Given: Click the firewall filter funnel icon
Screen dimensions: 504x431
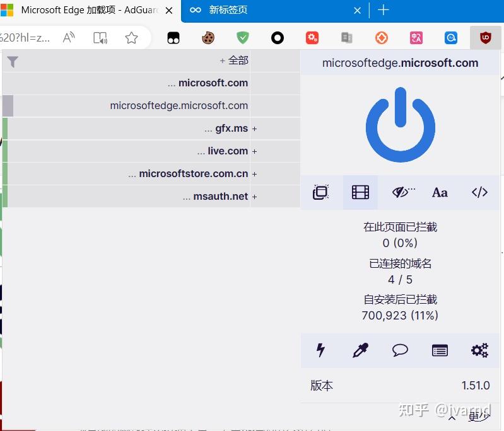Looking at the screenshot, I should pos(13,62).
